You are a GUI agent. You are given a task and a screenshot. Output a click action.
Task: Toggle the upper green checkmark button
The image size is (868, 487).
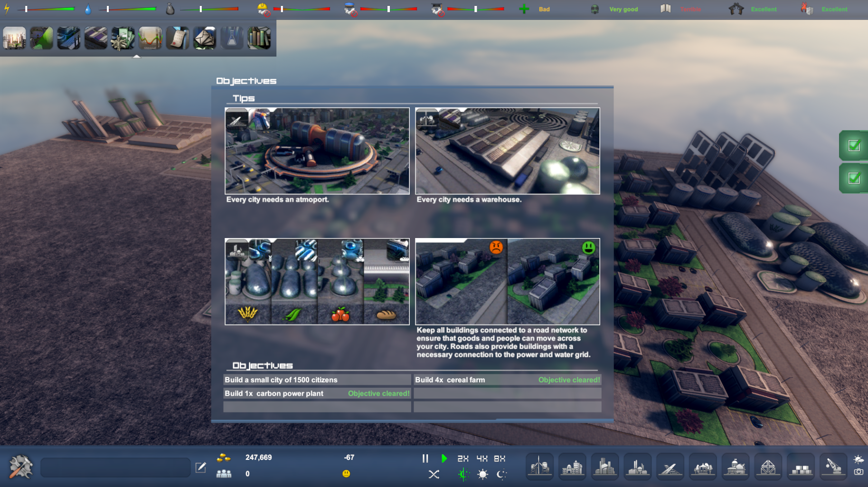(854, 145)
